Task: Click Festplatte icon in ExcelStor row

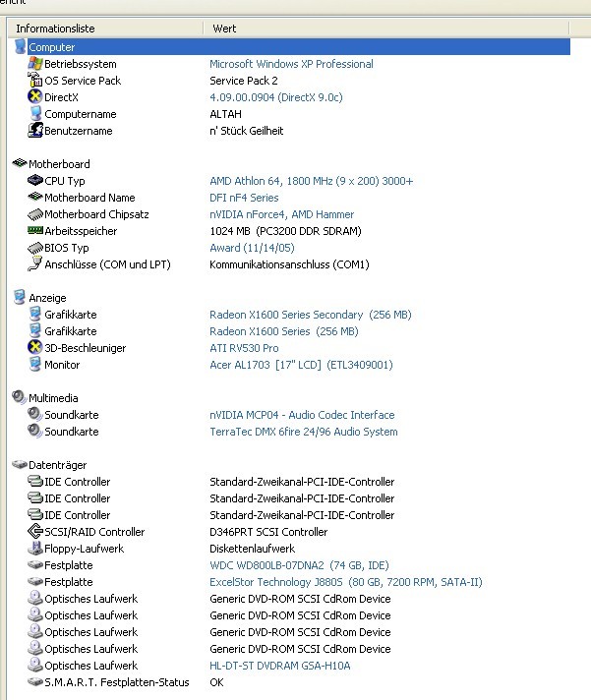Action: coord(35,581)
